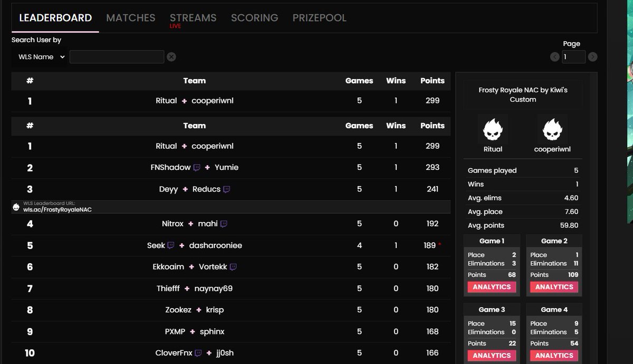
Task: Open ANALYTICS for Game 1
Action: point(492,286)
